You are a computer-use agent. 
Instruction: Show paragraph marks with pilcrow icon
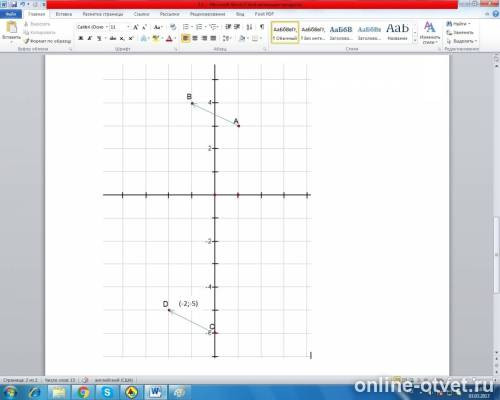(262, 27)
